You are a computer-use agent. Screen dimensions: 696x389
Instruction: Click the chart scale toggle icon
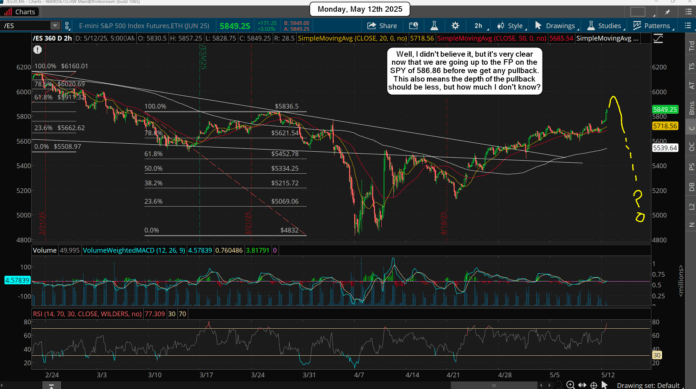pyautogui.click(x=658, y=39)
